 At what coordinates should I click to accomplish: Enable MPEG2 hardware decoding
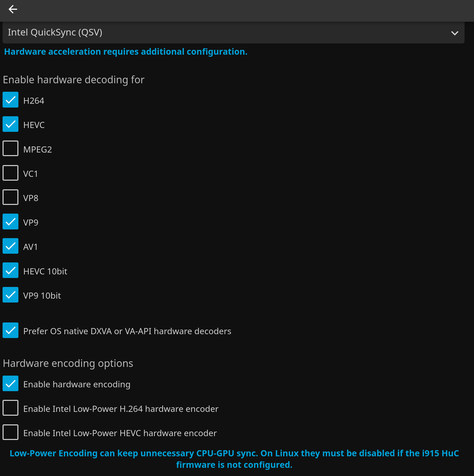pos(10,149)
